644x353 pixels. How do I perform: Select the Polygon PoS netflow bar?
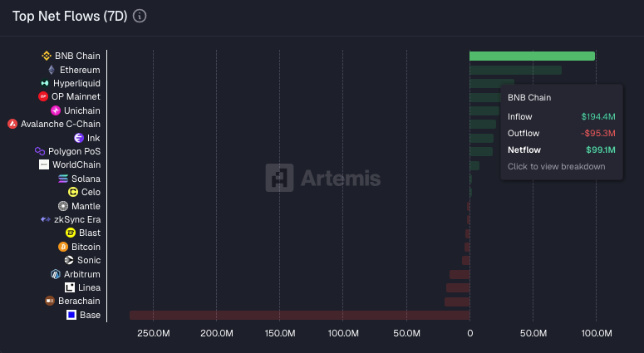(481, 151)
